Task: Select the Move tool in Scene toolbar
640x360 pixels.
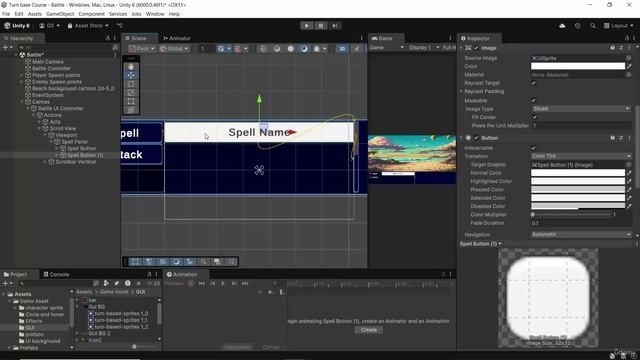Action: click(131, 75)
